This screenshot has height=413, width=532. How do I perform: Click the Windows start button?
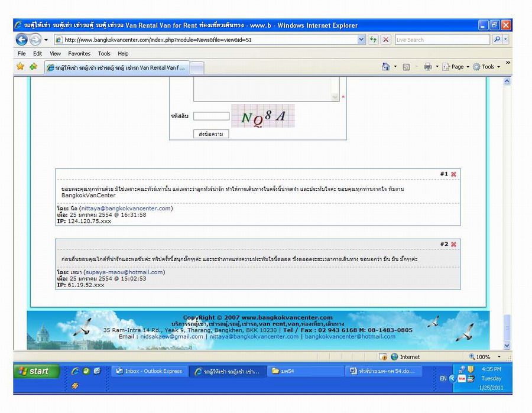[37, 371]
